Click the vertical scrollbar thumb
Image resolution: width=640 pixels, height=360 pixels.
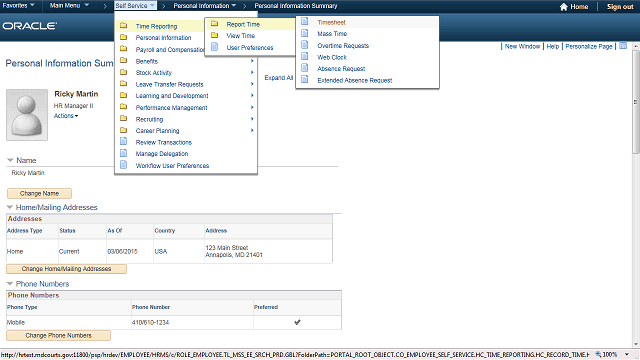point(636,102)
